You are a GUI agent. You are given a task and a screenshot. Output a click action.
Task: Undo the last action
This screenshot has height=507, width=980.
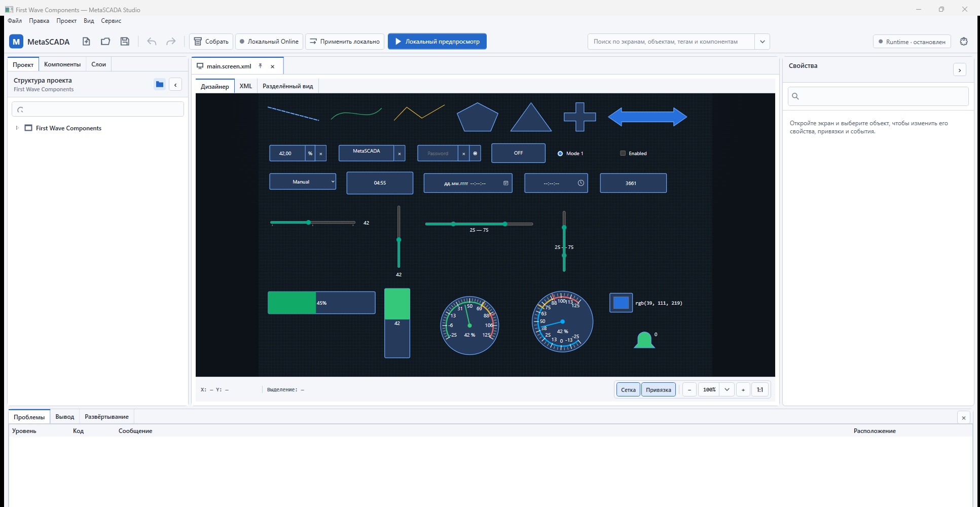(152, 42)
